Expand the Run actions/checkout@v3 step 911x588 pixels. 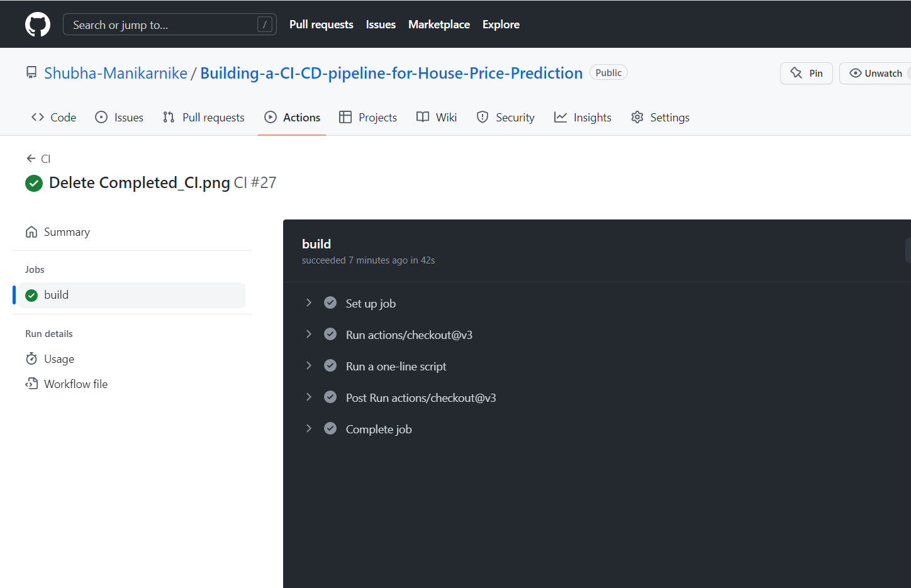[x=308, y=334]
